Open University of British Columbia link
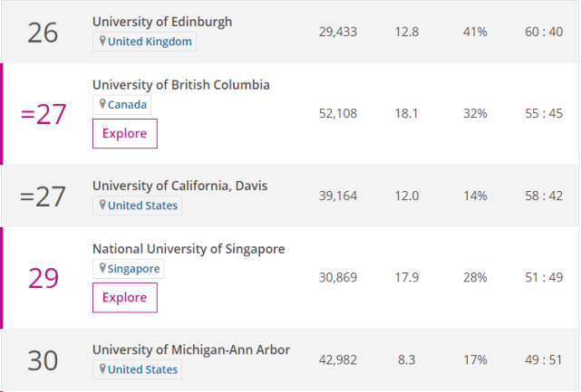 pos(181,85)
